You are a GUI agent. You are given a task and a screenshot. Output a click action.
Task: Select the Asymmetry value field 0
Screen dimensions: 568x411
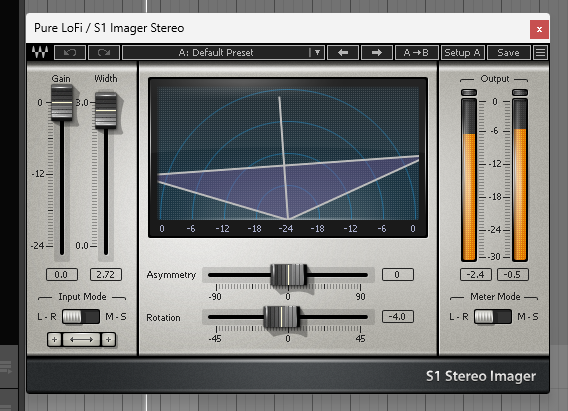(398, 274)
